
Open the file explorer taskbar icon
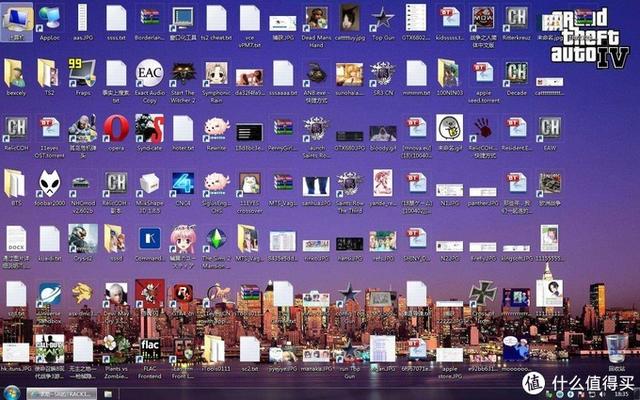point(108,394)
